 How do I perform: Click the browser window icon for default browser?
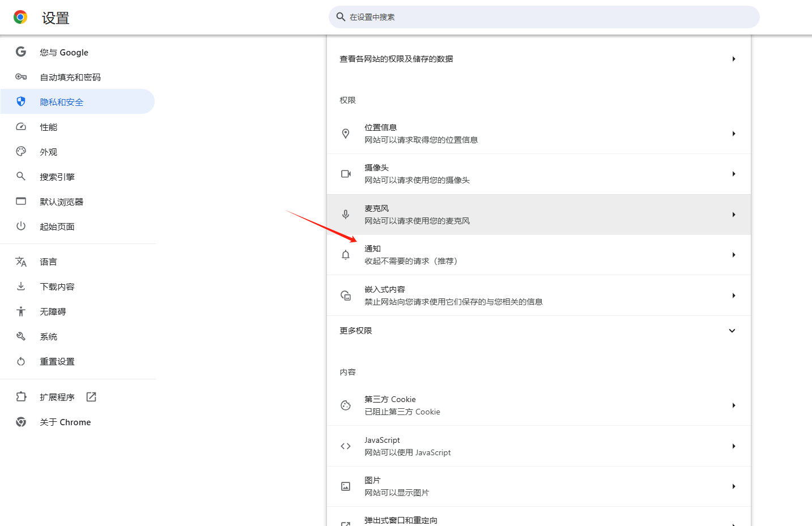[x=21, y=202]
